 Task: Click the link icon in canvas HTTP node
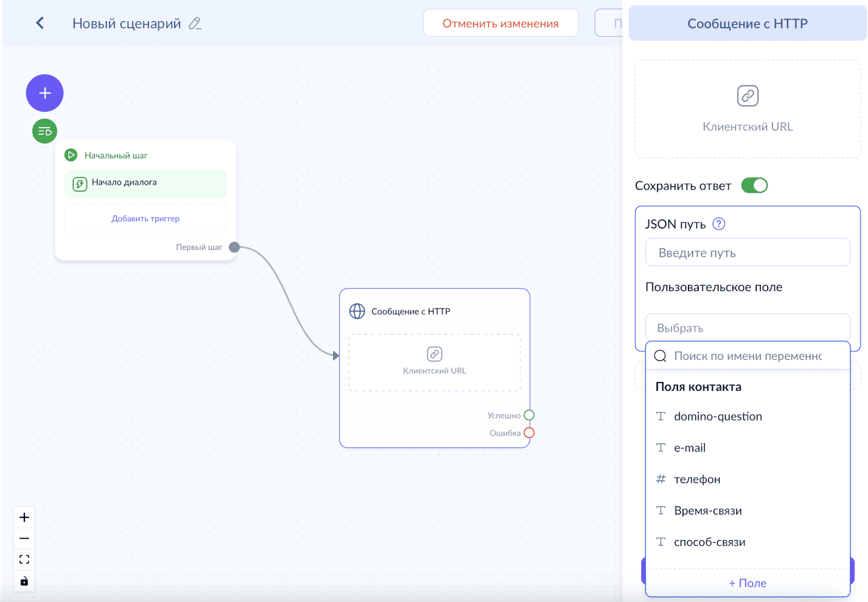[435, 354]
